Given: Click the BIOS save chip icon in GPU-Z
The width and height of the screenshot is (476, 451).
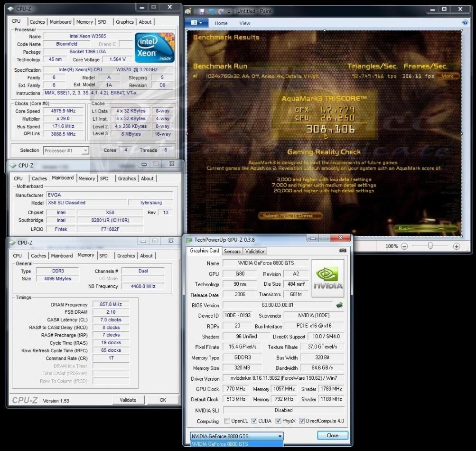Looking at the screenshot, I should click(x=339, y=305).
